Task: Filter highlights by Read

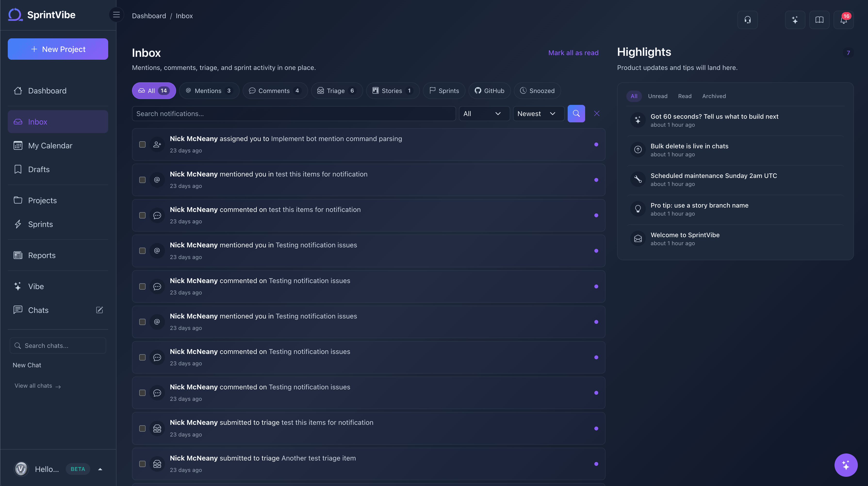Action: [x=684, y=96]
